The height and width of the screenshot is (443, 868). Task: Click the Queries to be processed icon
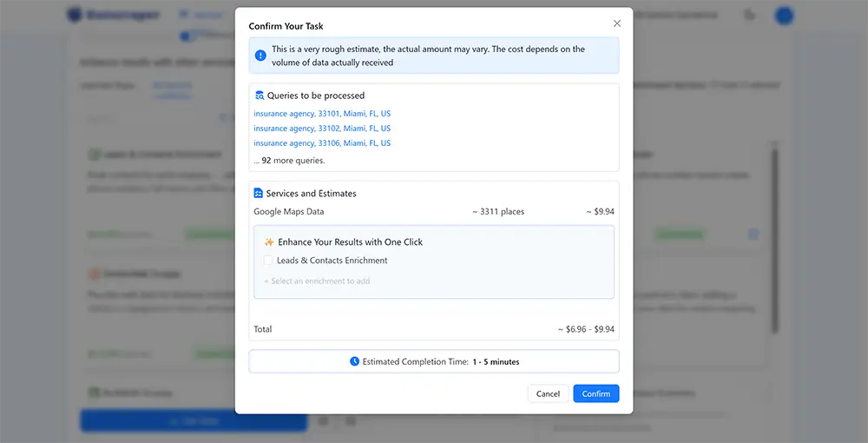click(x=259, y=96)
